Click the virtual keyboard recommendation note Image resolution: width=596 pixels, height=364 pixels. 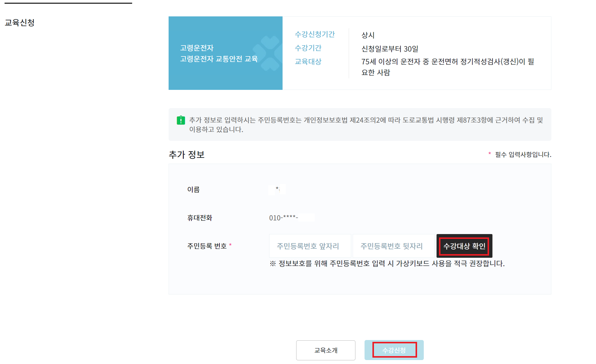(387, 264)
